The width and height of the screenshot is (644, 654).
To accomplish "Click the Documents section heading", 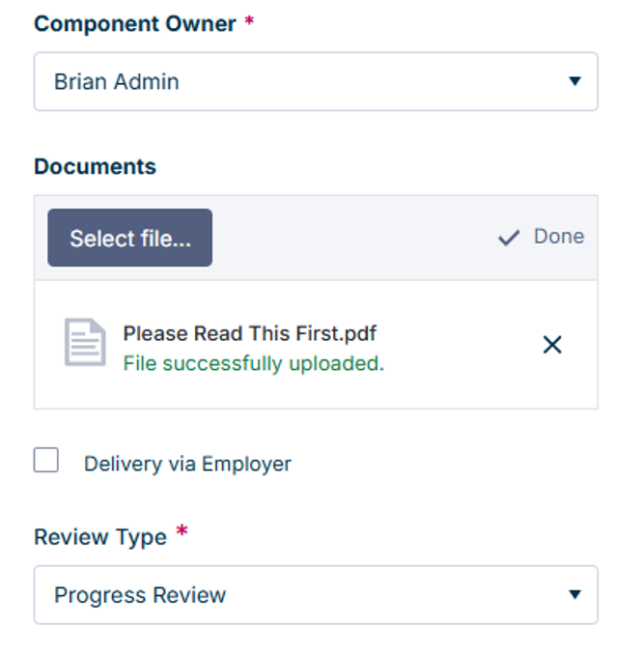I will tap(95, 167).
